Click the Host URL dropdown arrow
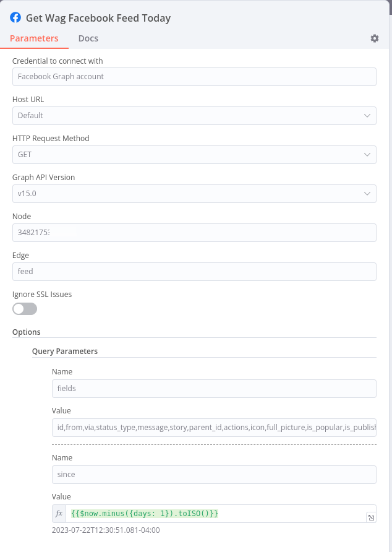 pos(367,115)
